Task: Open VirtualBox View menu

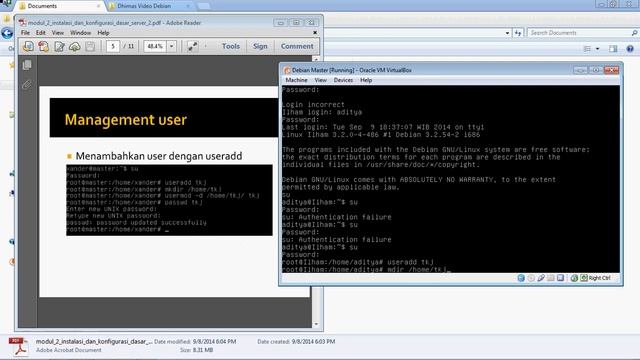Action: [x=320, y=80]
